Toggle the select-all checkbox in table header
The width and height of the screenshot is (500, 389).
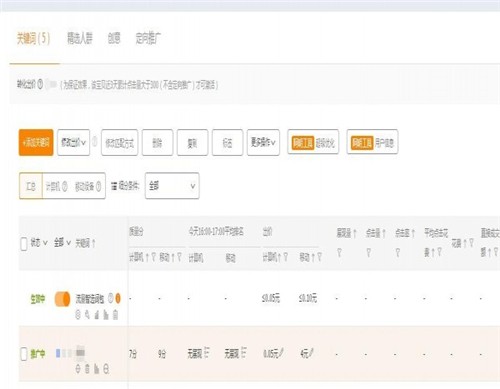24,244
